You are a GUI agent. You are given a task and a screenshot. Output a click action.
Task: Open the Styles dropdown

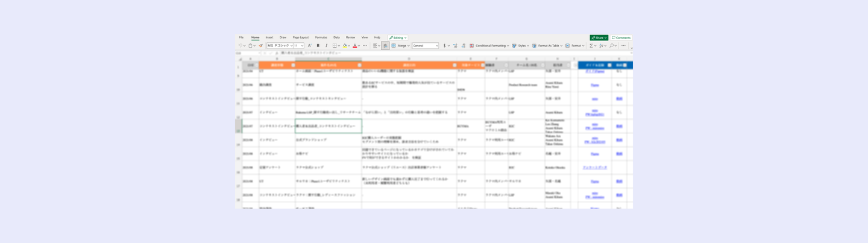[x=520, y=46]
